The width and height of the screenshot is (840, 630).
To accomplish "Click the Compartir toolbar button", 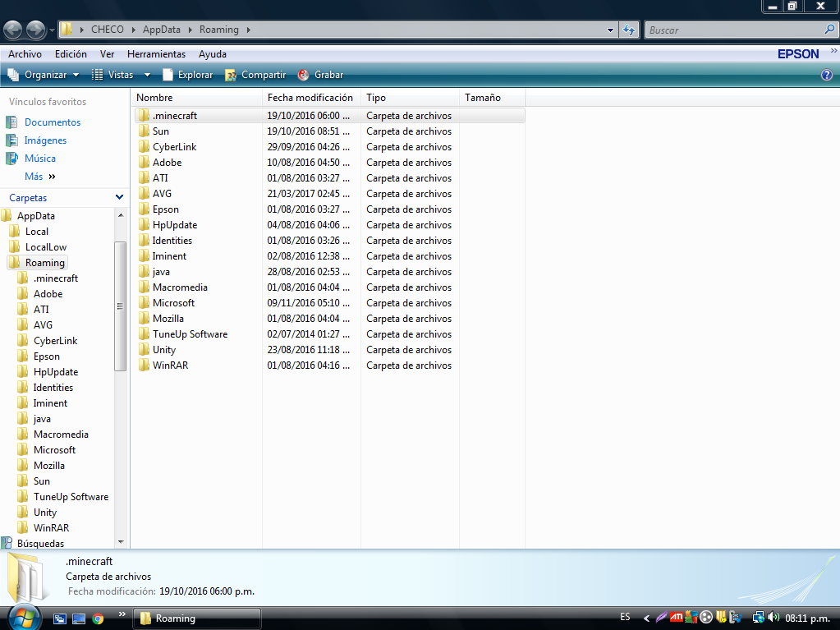I will (x=255, y=75).
